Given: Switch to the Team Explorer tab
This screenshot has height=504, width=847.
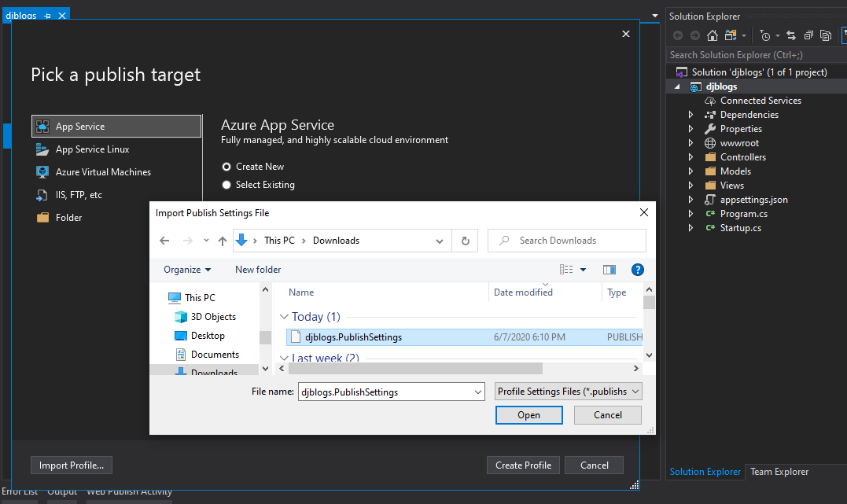Looking at the screenshot, I should tap(779, 472).
